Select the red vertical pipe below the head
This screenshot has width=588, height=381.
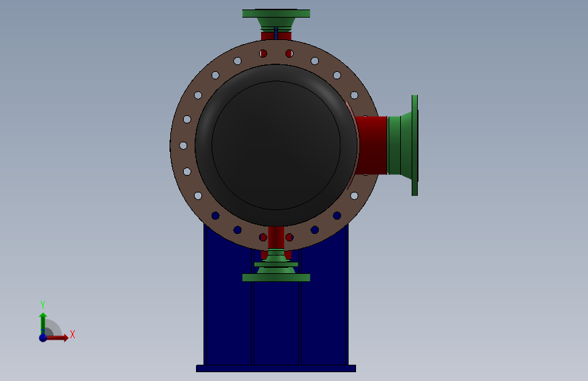276,237
